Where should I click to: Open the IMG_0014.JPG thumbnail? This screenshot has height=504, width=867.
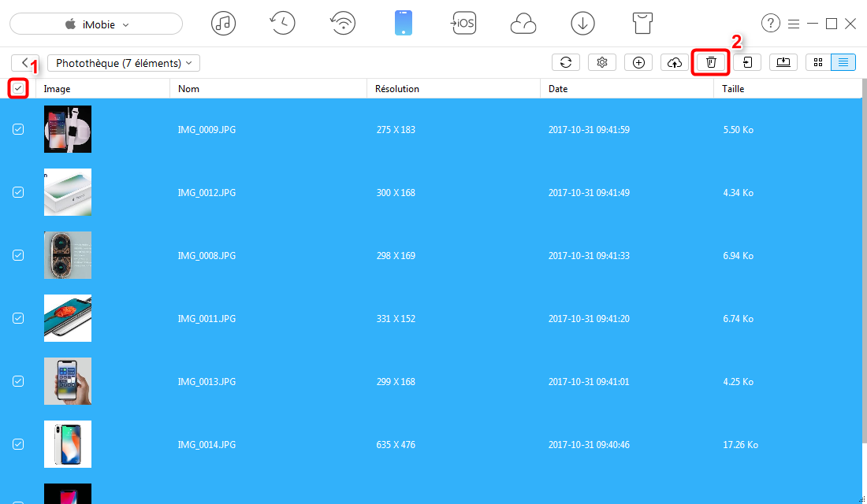coord(68,444)
